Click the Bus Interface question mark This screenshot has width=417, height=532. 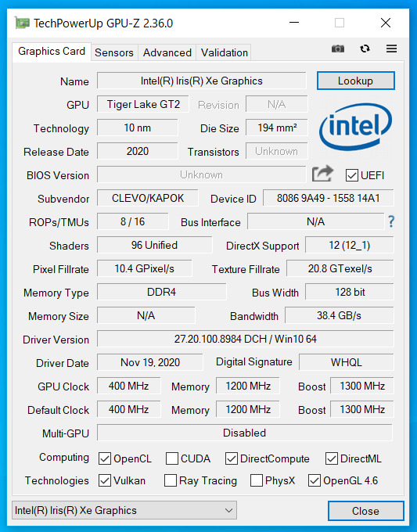point(391,221)
